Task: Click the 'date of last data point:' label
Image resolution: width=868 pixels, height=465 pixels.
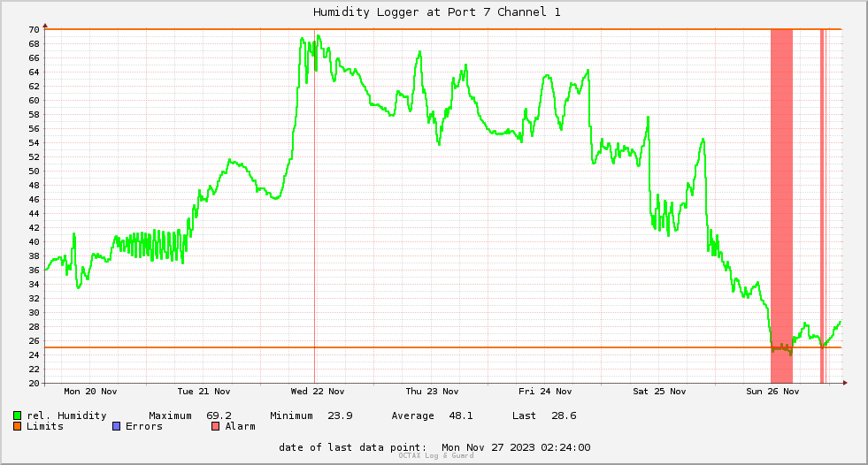Action: click(353, 447)
